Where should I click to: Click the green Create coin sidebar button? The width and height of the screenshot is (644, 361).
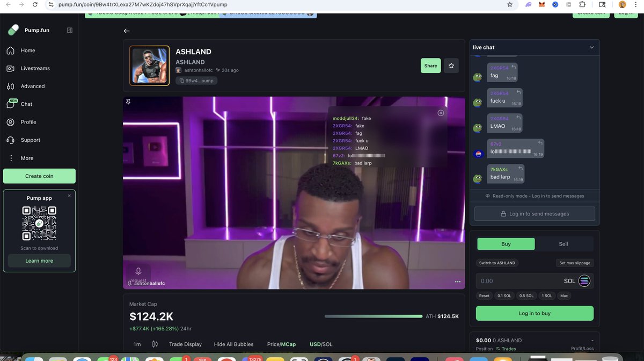[x=39, y=176]
